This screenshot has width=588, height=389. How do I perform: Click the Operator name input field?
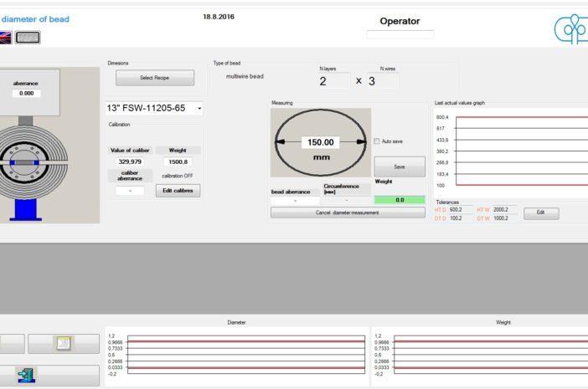pos(400,34)
